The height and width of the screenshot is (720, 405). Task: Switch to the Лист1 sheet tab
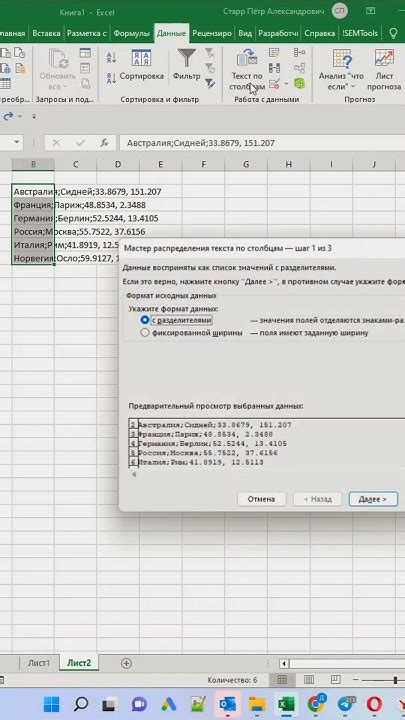pos(39,663)
